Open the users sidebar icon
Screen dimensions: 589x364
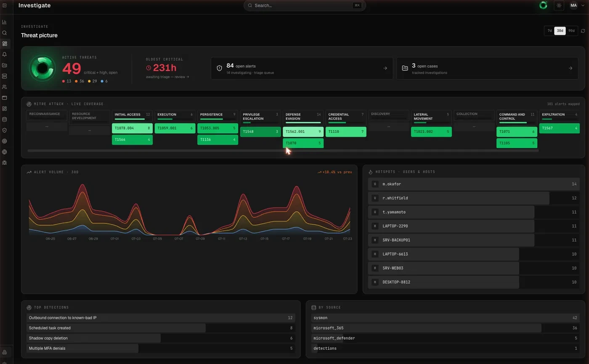click(5, 87)
